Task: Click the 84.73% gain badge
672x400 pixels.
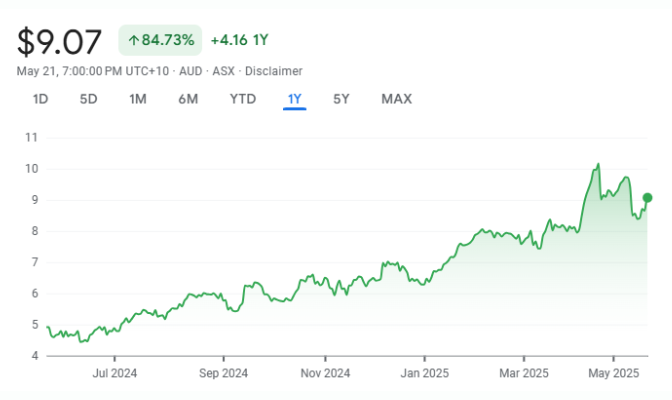Action: (160, 40)
